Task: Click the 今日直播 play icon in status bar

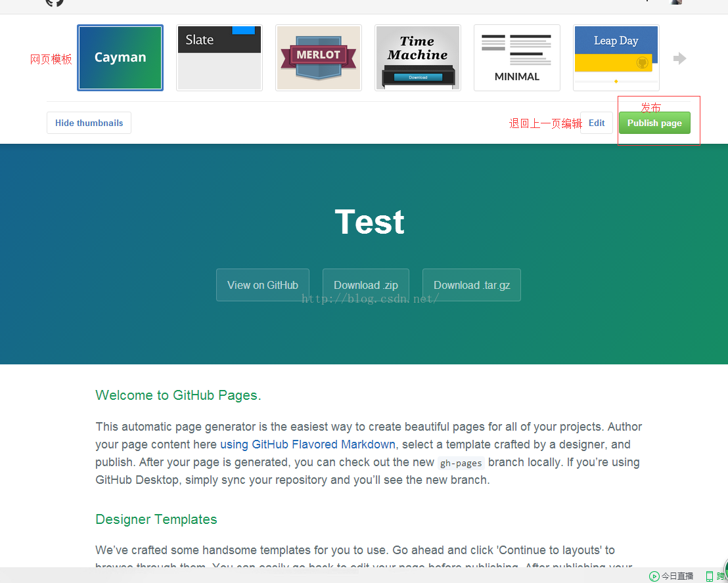Action: [x=654, y=576]
